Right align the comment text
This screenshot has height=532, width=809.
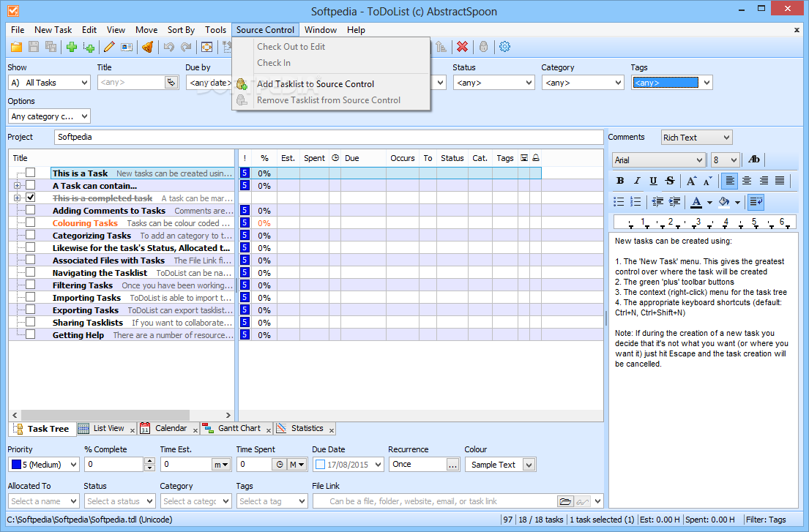[x=763, y=181]
